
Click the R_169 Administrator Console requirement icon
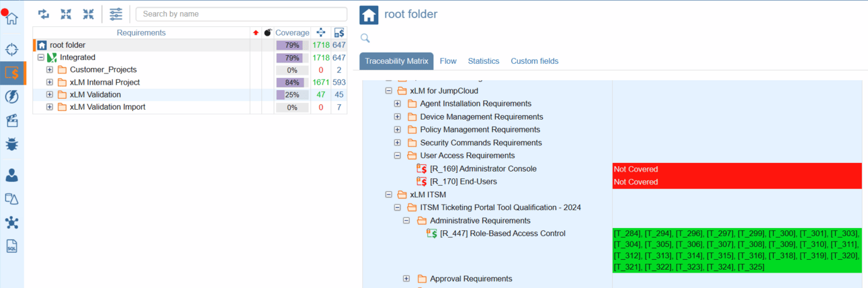pyautogui.click(x=422, y=169)
